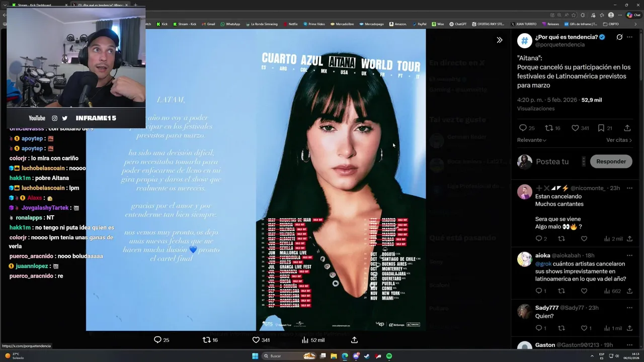Open the PayPal bookmark
Image resolution: width=644 pixels, height=362 pixels.
(x=419, y=24)
